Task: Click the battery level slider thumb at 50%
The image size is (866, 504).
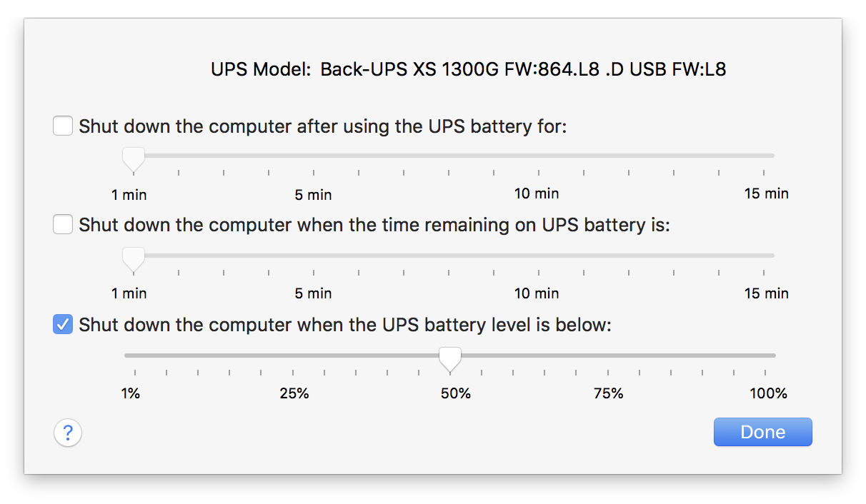Action: (x=449, y=358)
